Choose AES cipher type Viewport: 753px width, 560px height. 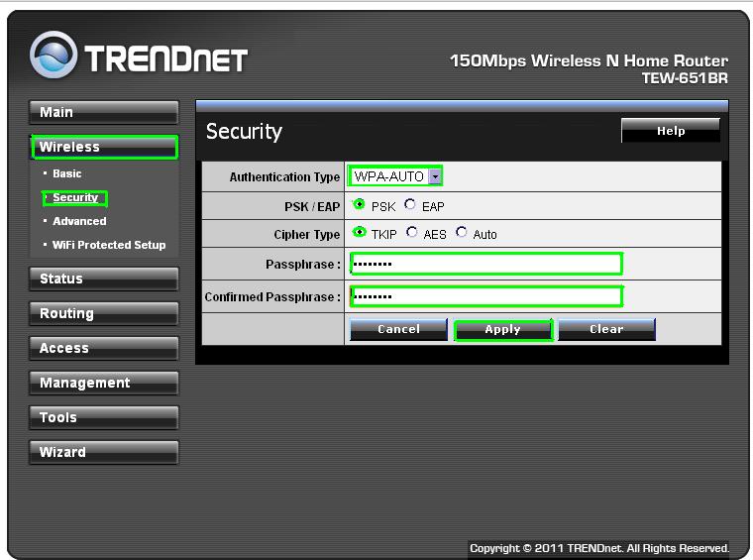click(412, 234)
